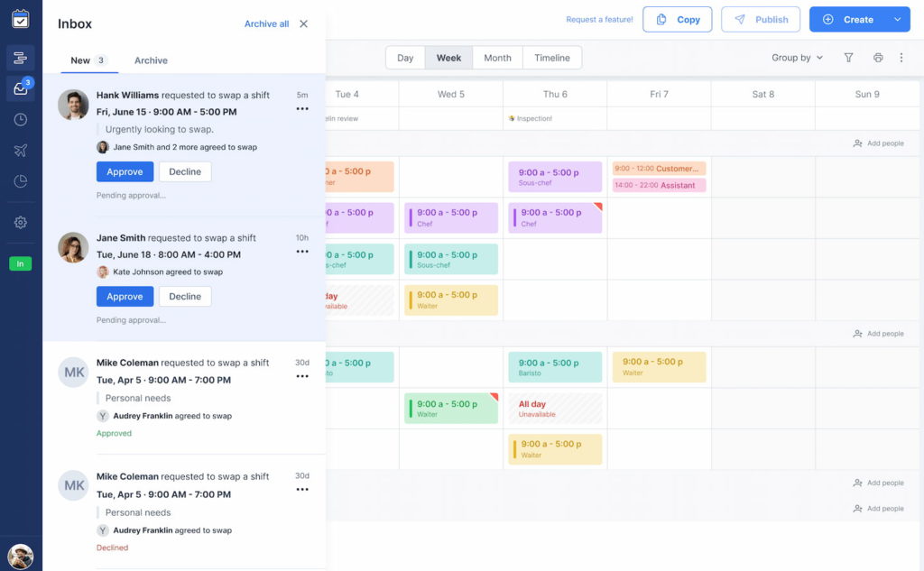Screen dimensions: 924x571
Task: Open the reports pie chart icon
Action: (20, 181)
